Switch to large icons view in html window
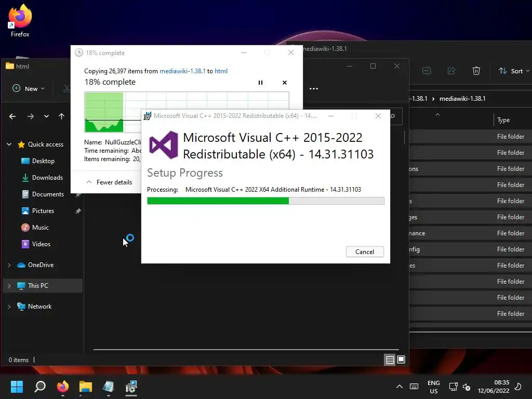The image size is (532, 399). [401, 360]
